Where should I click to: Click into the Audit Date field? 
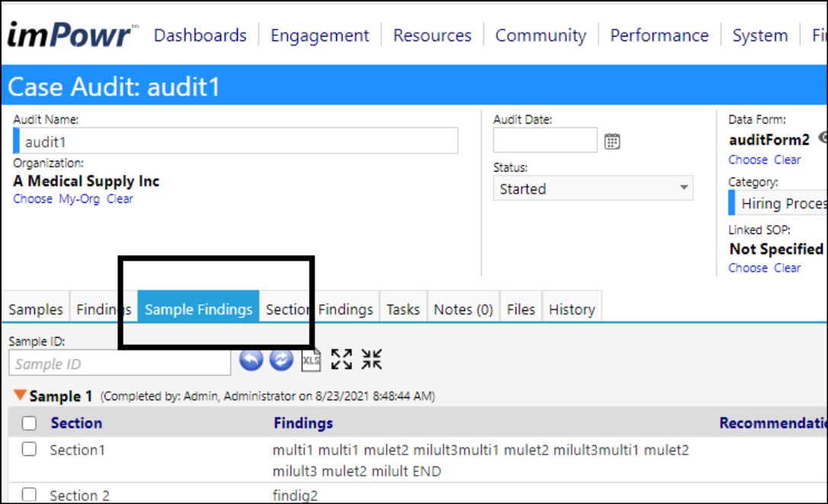click(545, 140)
